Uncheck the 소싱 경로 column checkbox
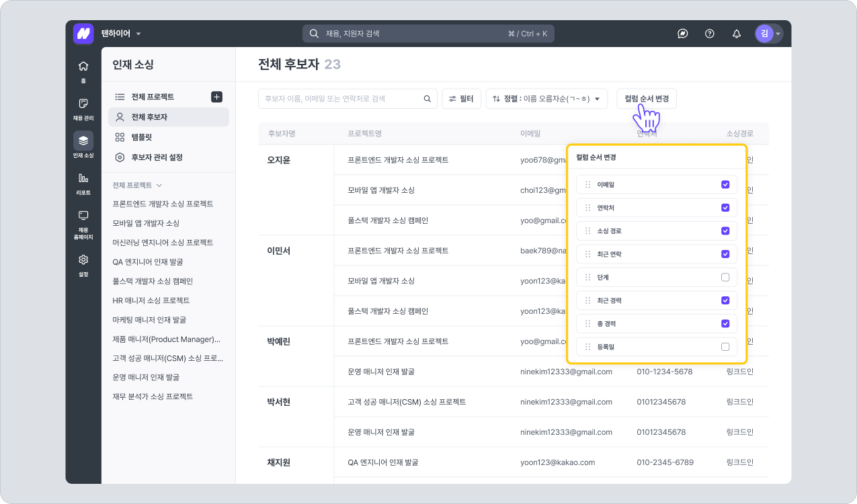Viewport: 857px width, 504px height. pos(725,230)
